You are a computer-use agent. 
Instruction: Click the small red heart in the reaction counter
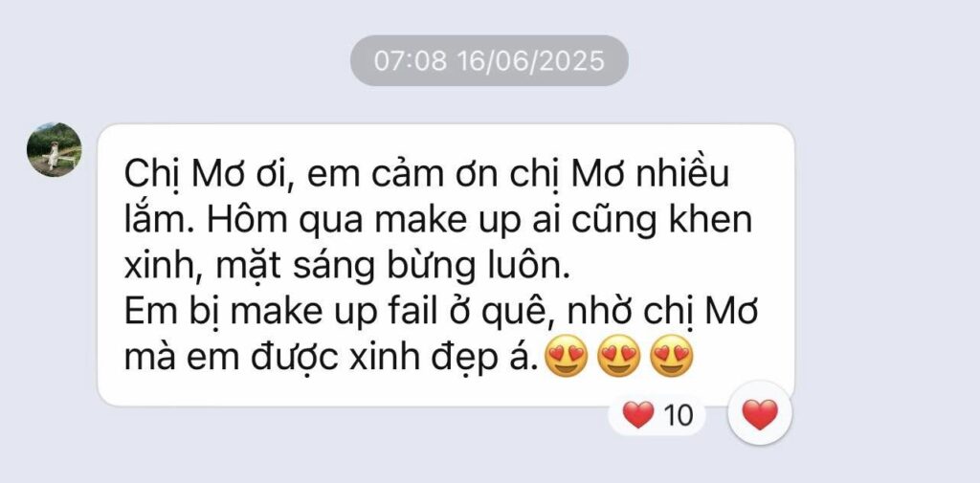(x=638, y=415)
